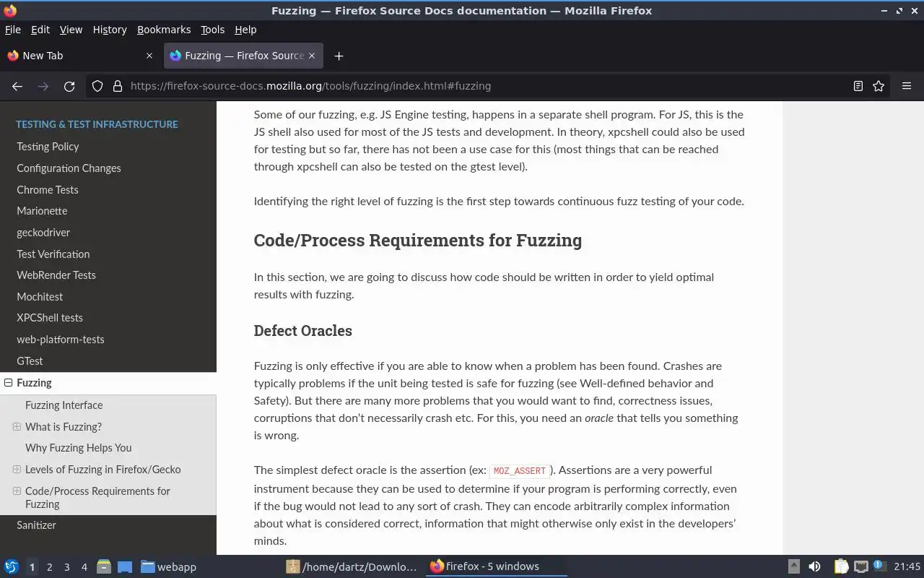Toggle reader view for this page
This screenshot has width=924, height=578.
tap(858, 86)
